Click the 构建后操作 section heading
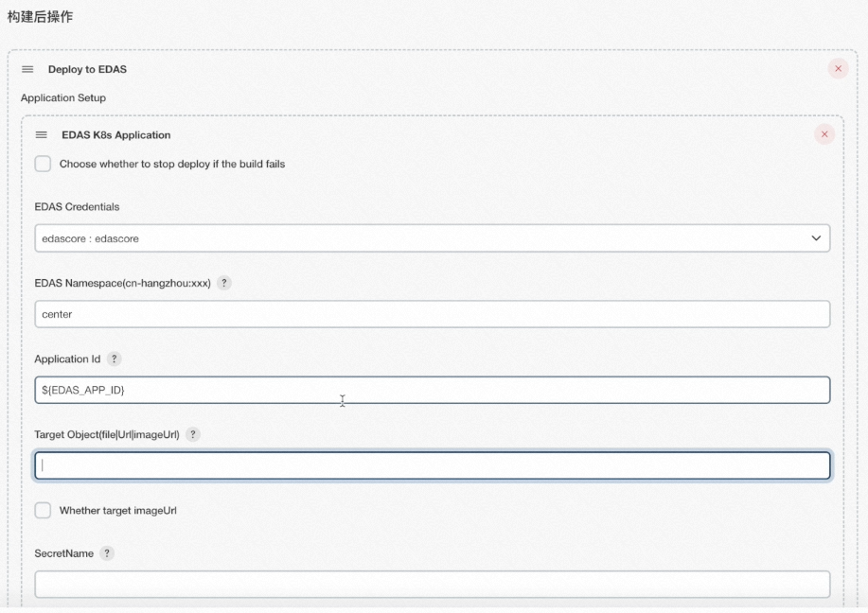 tap(40, 17)
